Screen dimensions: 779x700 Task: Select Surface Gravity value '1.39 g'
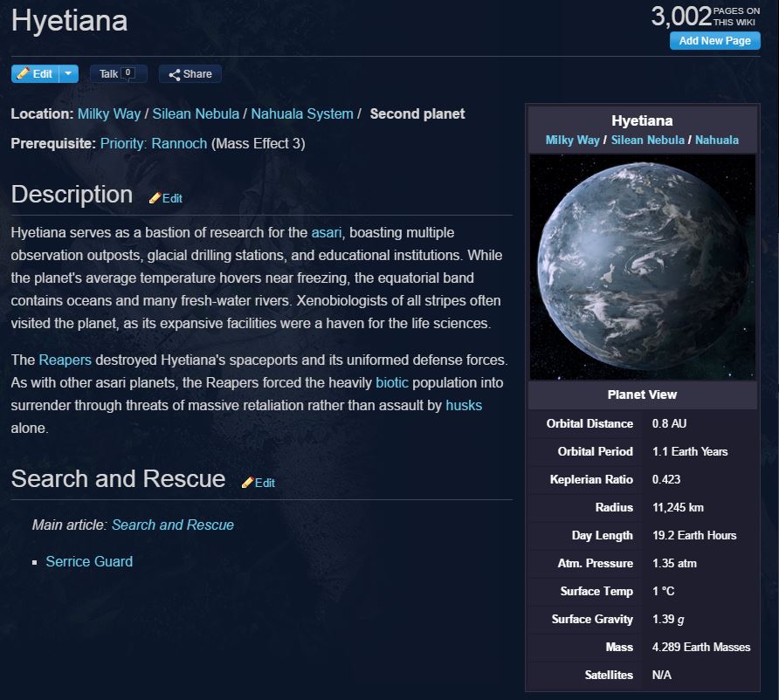(668, 619)
